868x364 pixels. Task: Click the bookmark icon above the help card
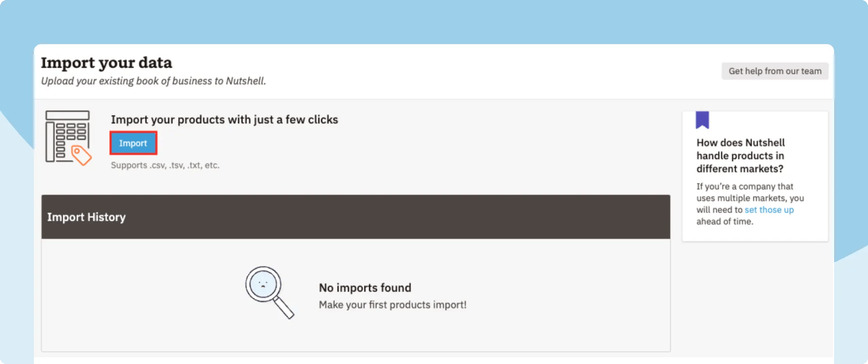pos(704,120)
